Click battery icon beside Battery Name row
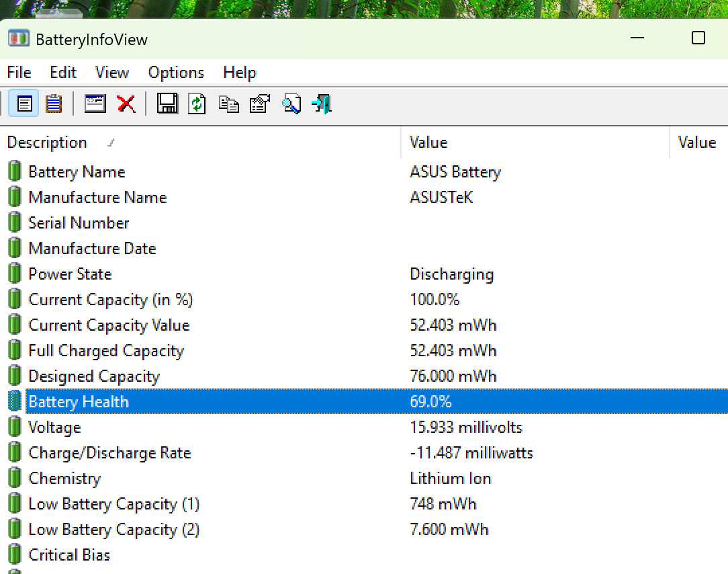 (x=15, y=171)
